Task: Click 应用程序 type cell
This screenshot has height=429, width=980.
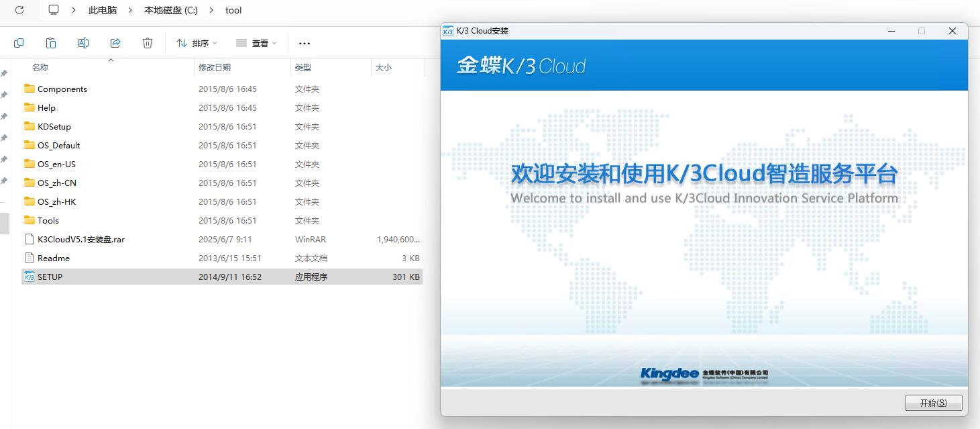Action: click(x=311, y=277)
